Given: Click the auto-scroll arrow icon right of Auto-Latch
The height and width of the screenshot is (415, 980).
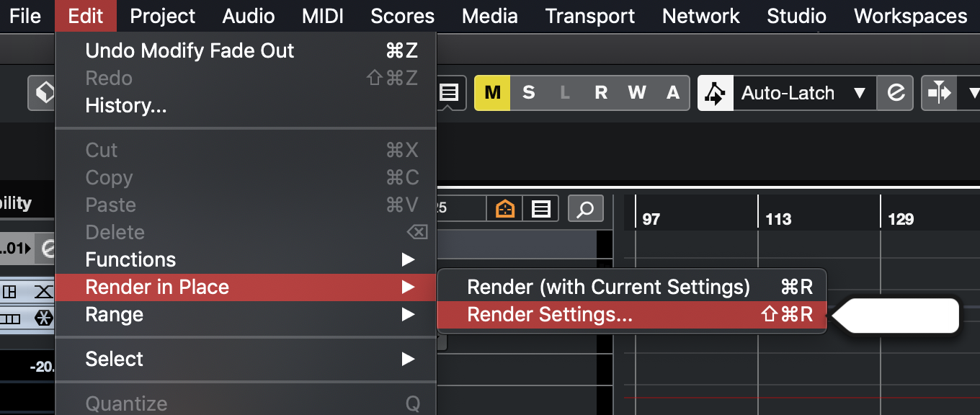Looking at the screenshot, I should click(x=940, y=93).
